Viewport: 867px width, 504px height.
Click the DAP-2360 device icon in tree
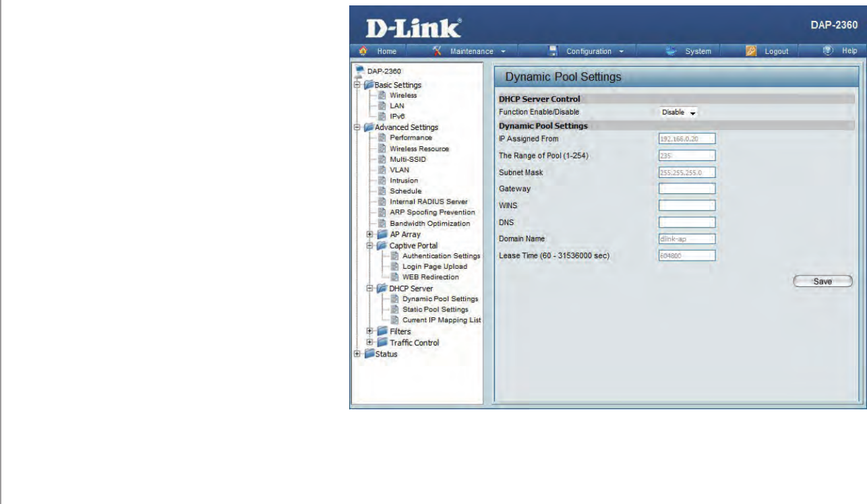[360, 71]
